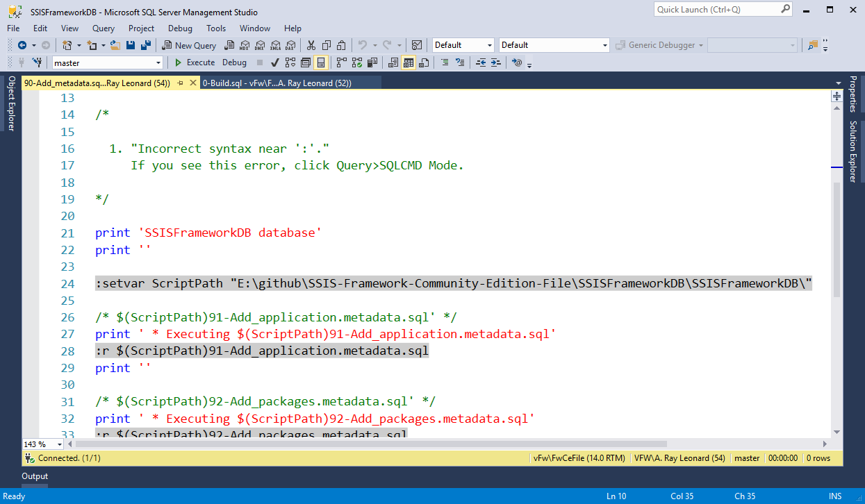This screenshot has height=504, width=865.
Task: Pin the 90-Add_metadata.sql tab
Action: point(179,83)
